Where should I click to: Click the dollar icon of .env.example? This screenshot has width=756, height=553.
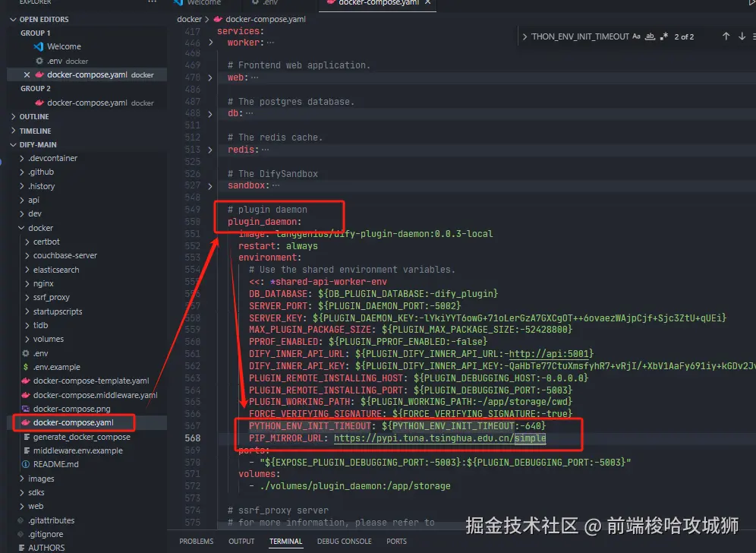26,367
